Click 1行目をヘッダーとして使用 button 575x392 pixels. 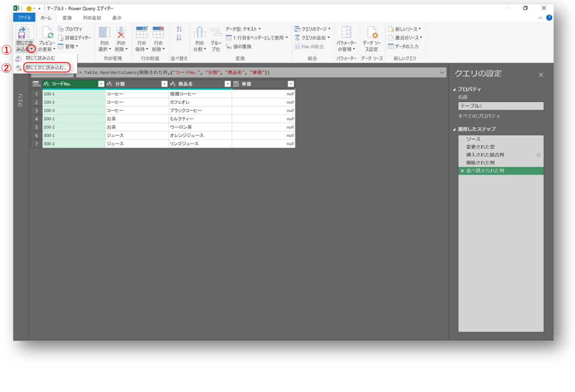pyautogui.click(x=257, y=38)
